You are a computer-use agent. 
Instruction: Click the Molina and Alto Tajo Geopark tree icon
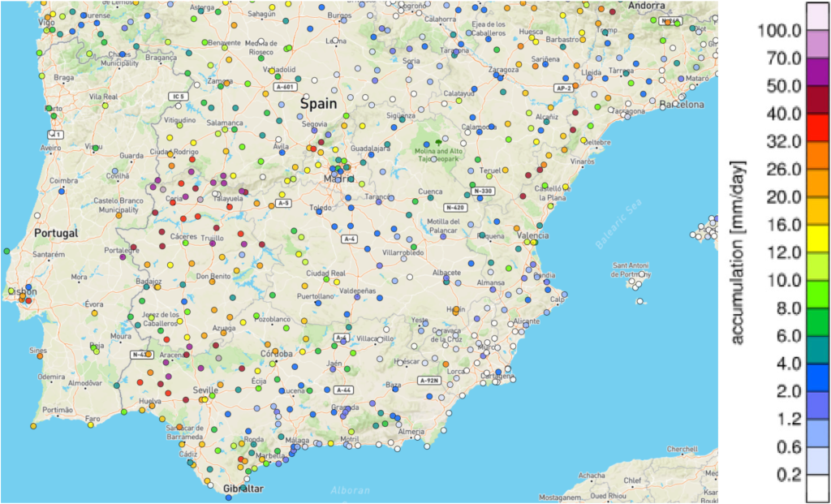[439, 142]
